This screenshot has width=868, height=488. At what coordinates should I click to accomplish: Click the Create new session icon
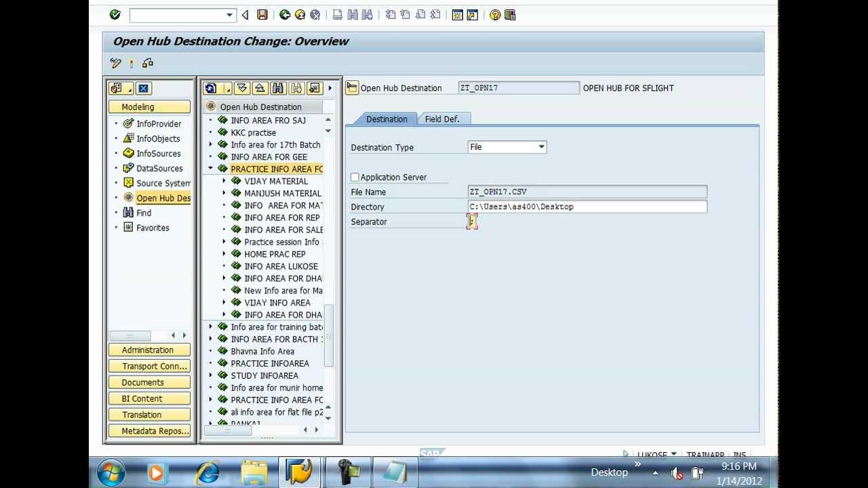coord(457,14)
